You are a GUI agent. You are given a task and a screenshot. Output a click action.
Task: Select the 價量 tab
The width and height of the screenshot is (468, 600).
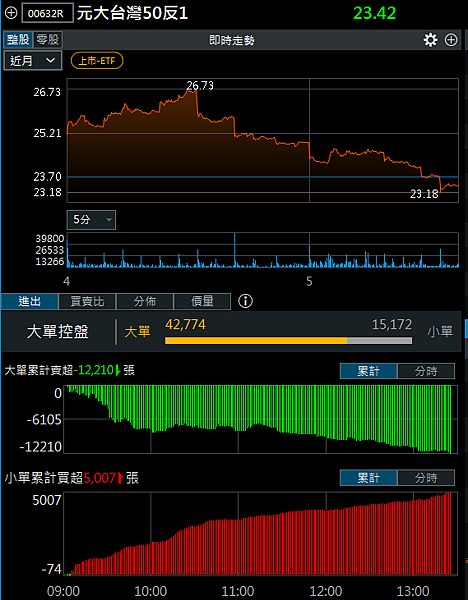tap(202, 301)
